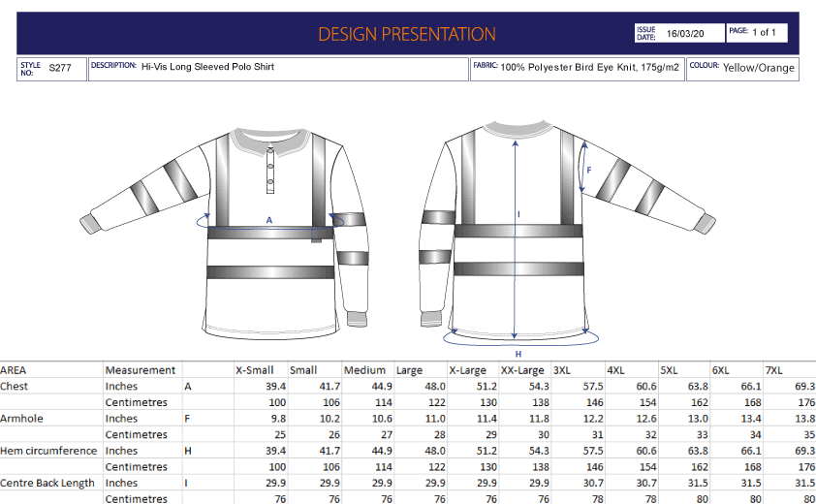816x504 pixels.
Task: Select Centre Back Length inches 5XL cell 31.5
Action: tap(698, 484)
